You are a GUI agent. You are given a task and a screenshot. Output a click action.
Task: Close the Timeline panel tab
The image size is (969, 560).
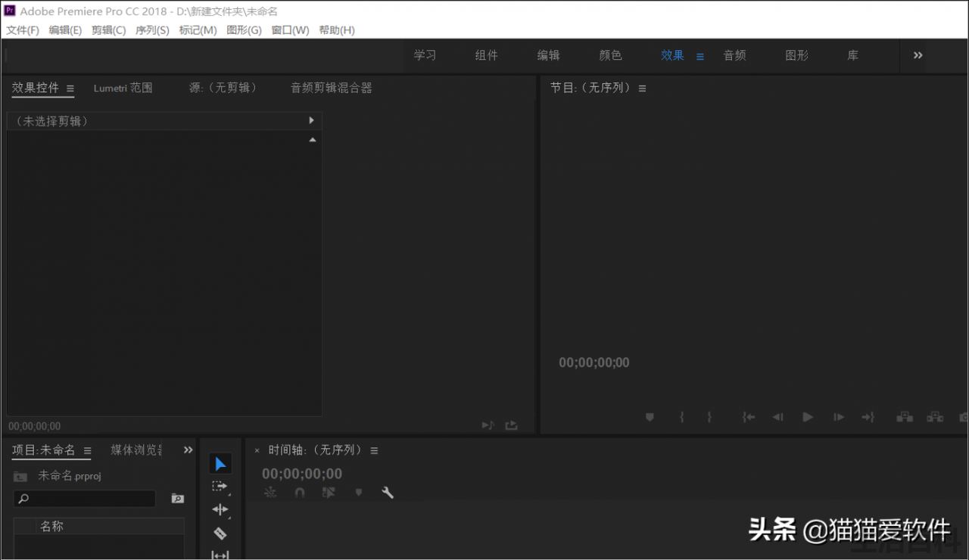[x=257, y=450]
